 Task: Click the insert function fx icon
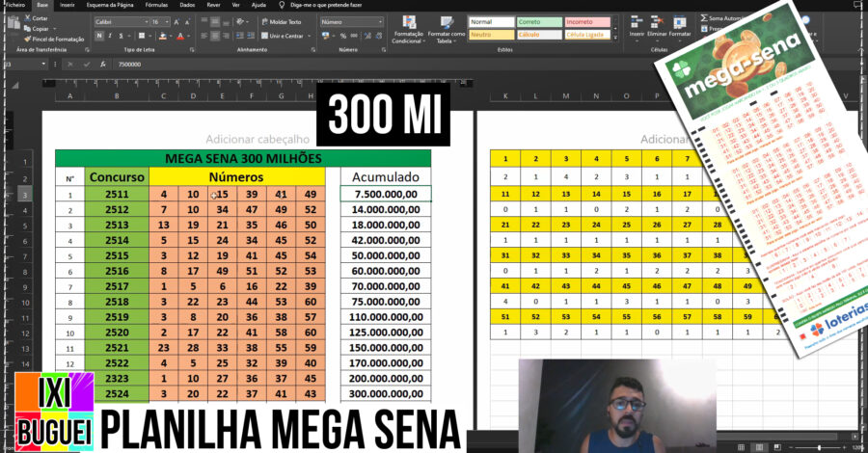click(x=103, y=65)
